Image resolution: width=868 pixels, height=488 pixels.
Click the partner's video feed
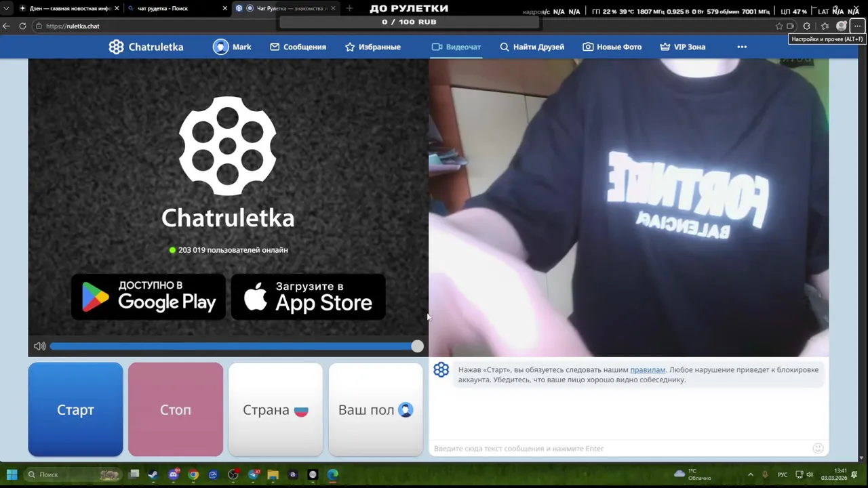(629, 207)
